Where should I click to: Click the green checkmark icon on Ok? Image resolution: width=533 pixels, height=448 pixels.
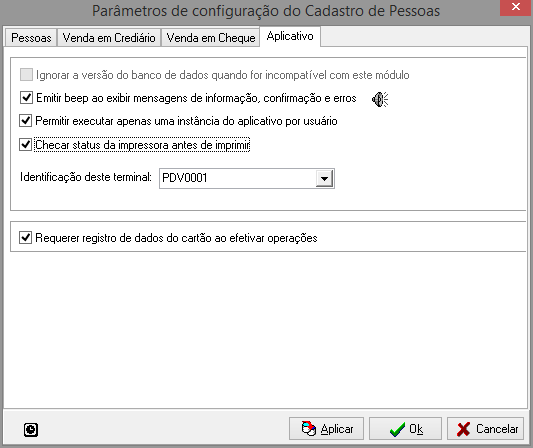397,429
